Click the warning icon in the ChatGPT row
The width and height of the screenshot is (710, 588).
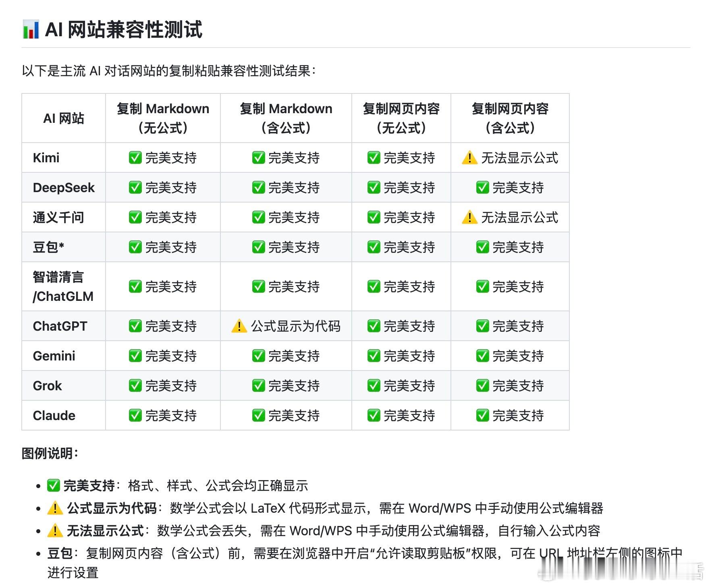tap(239, 326)
